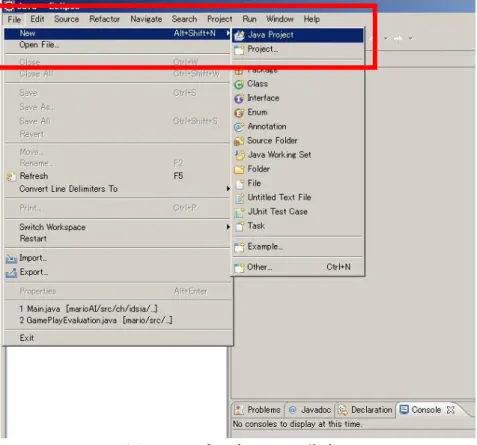Screen dimensions: 477x445
Task: Switch to the Problems tab
Action: 258,410
